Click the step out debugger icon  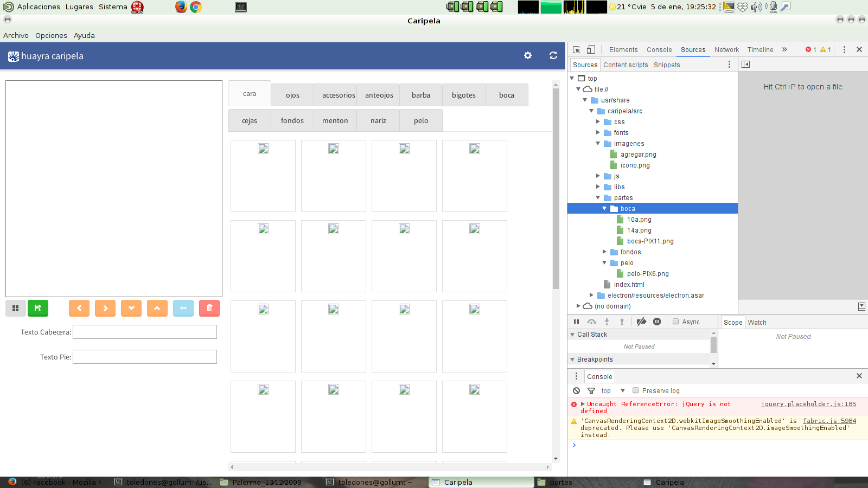(622, 322)
